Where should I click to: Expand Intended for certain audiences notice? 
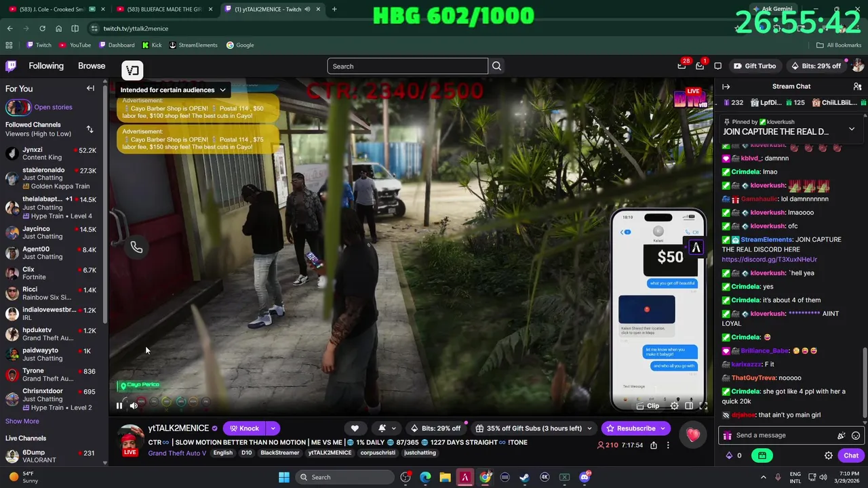(x=173, y=89)
